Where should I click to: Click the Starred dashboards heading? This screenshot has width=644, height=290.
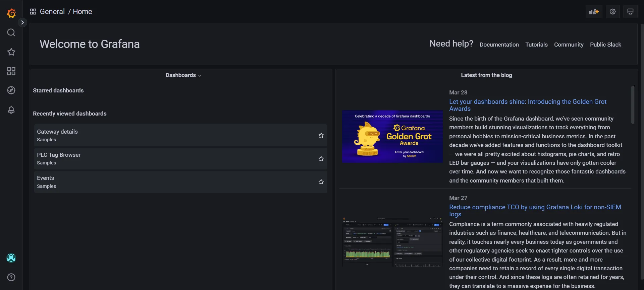(x=58, y=90)
